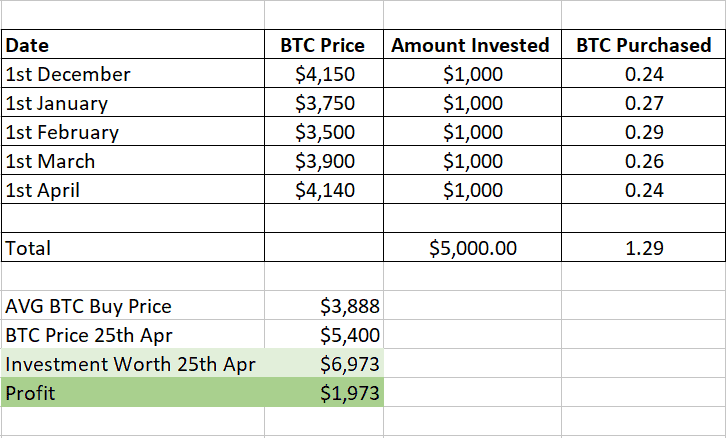
Task: Select the Total label cell
Action: click(133, 248)
